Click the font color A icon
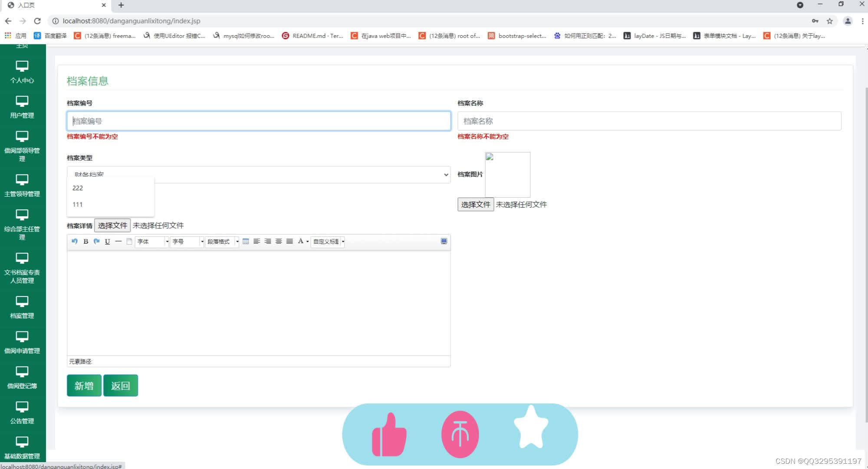This screenshot has width=868, height=469. 300,241
